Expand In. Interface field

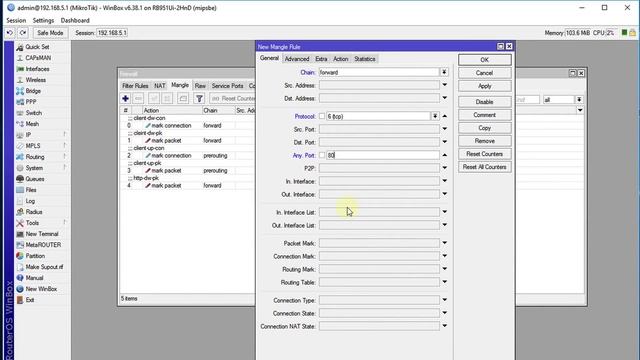[444, 181]
